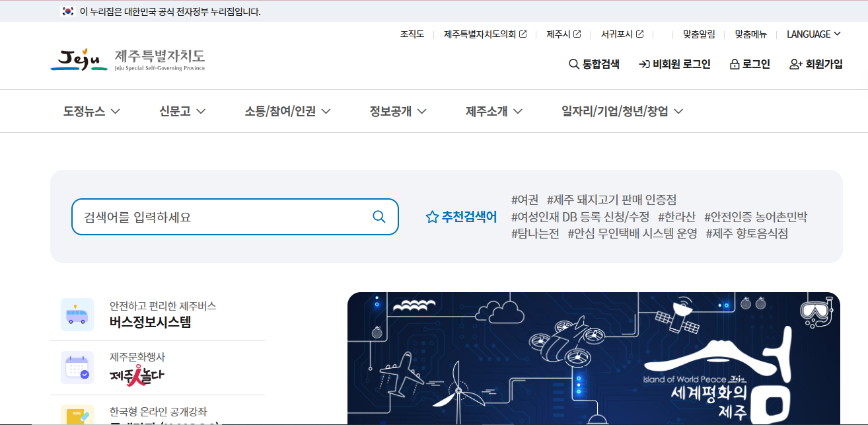The image size is (868, 425).
Task: Click the 안전하고 편리한 제주버스 text
Action: click(x=163, y=306)
